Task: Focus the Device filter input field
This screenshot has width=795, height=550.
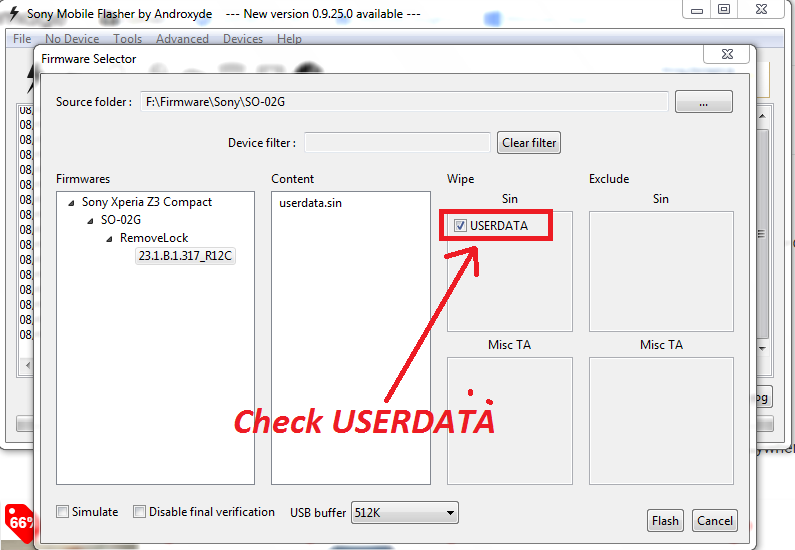Action: click(398, 143)
